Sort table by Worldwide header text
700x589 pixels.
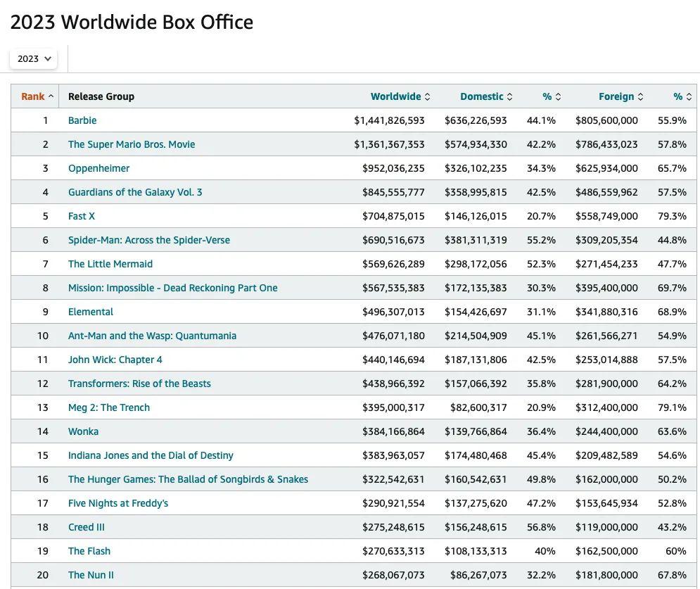(x=395, y=96)
